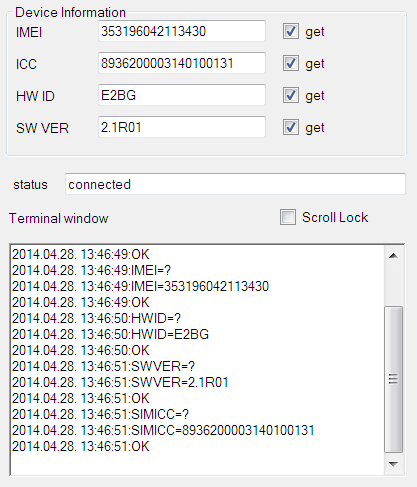The height and width of the screenshot is (487, 417).
Task: Toggle the ICC get checkbox
Action: click(x=291, y=63)
